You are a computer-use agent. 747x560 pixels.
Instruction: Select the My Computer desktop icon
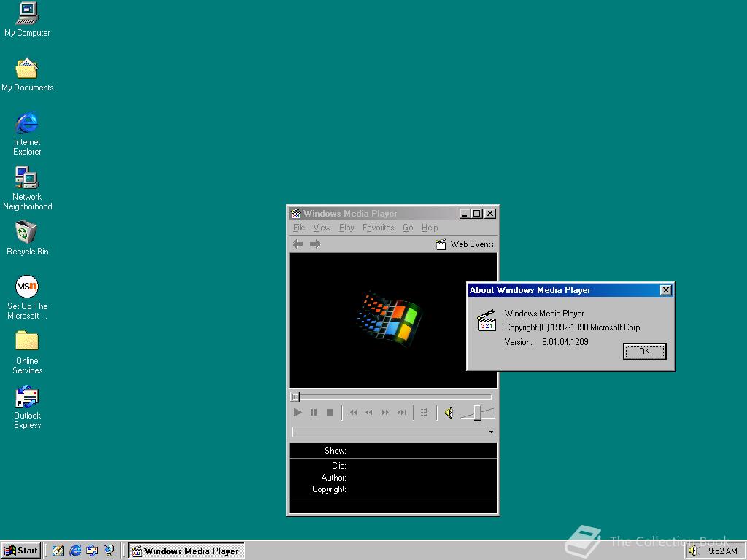click(x=27, y=19)
